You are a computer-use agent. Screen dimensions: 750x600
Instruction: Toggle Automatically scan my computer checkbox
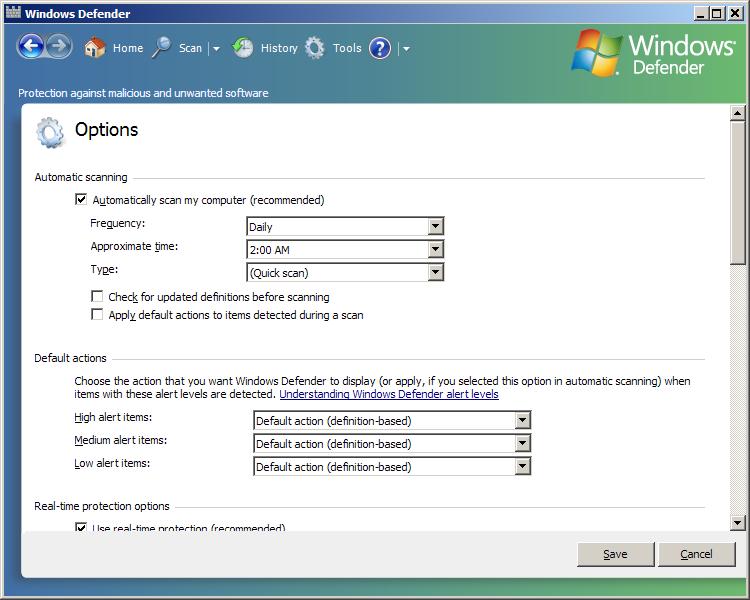tap(81, 199)
